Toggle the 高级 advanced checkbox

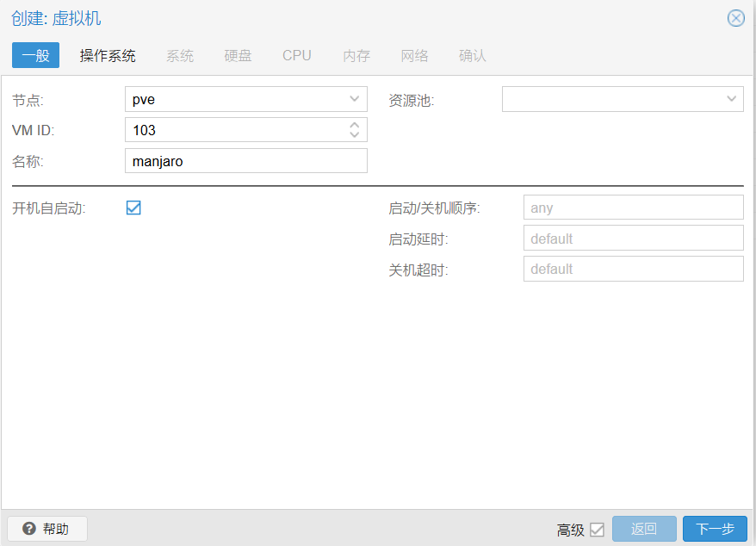click(x=597, y=530)
